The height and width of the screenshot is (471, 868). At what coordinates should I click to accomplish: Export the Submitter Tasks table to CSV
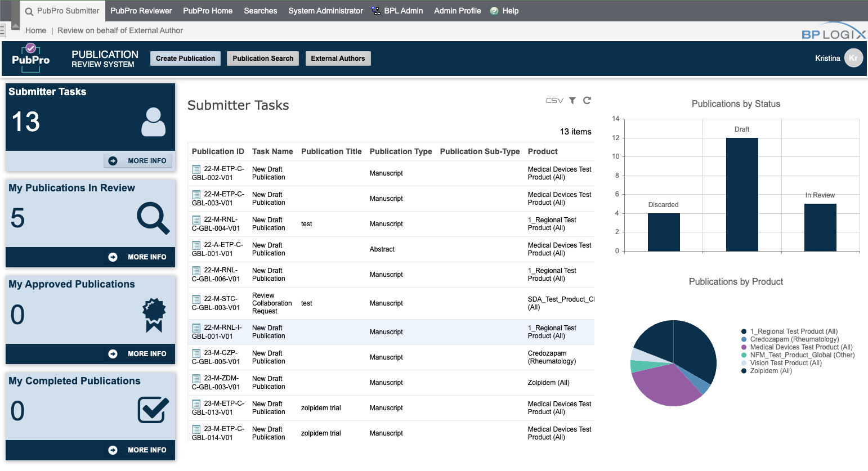click(554, 100)
